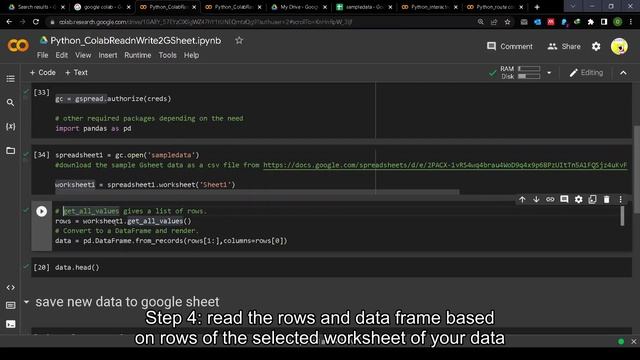Open the RAM and Disk resources indicator
This screenshot has width=640, height=360.
[x=520, y=73]
